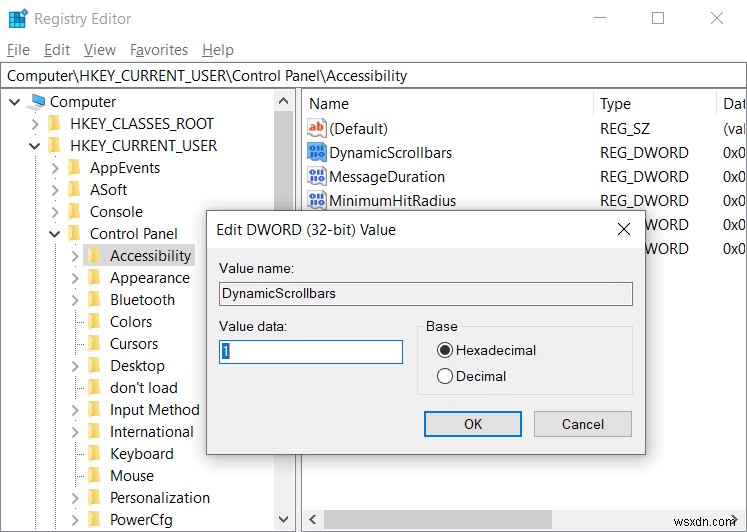Expand the ASoft node
Image resolution: width=747 pixels, height=532 pixels.
[x=55, y=190]
